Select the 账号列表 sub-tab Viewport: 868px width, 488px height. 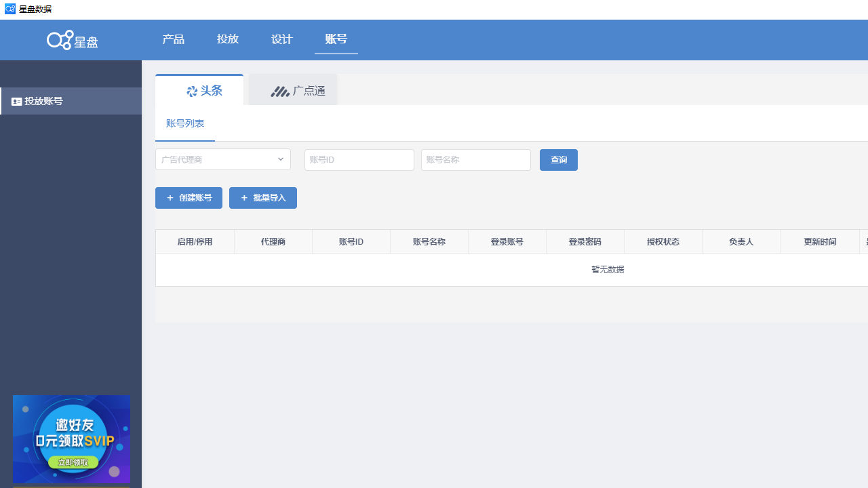[x=185, y=123]
